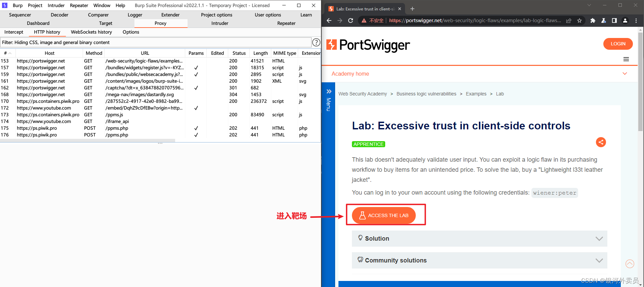Switch to the Decoder tab
This screenshot has width=644, height=287.
59,15
